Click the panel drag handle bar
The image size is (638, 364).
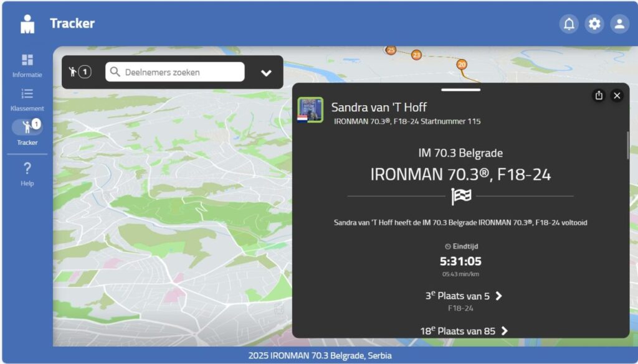(460, 90)
